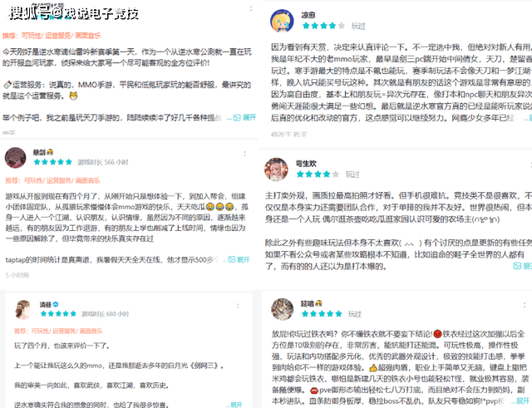Open the three-dot menu on 悬剑's review

click(244, 154)
